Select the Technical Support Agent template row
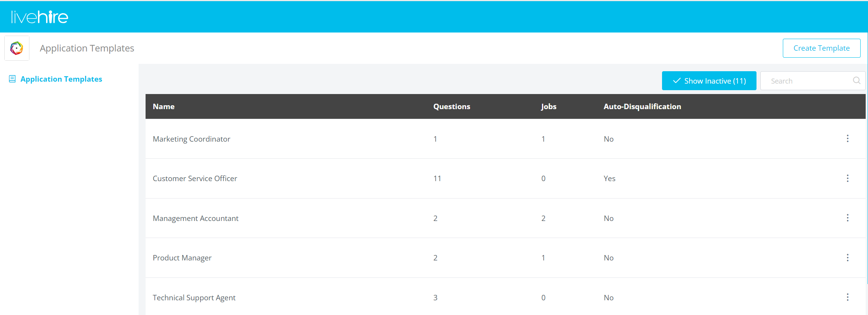This screenshot has height=315, width=868. [x=194, y=298]
